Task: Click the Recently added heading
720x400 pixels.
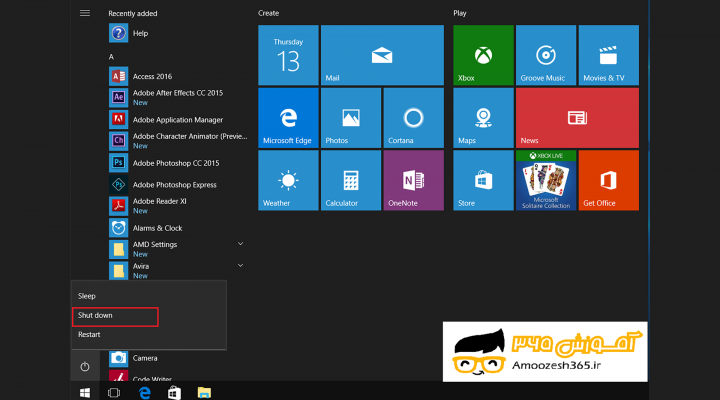Action: click(133, 13)
